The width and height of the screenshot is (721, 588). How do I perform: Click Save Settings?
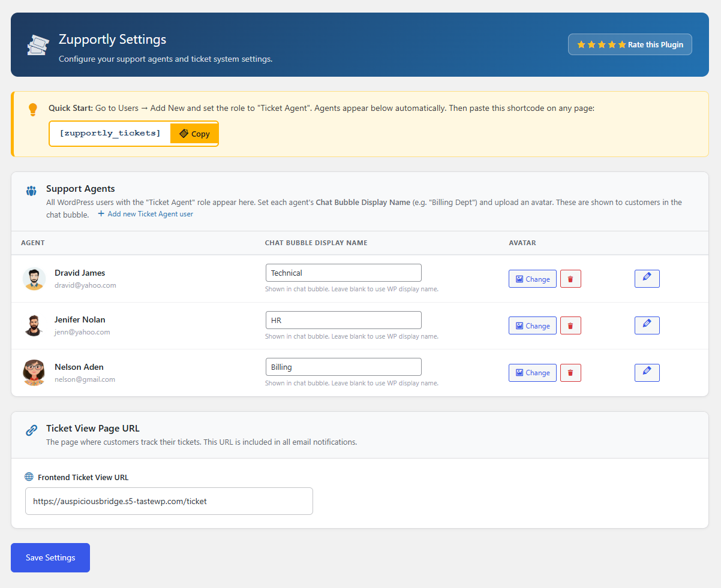pos(50,557)
